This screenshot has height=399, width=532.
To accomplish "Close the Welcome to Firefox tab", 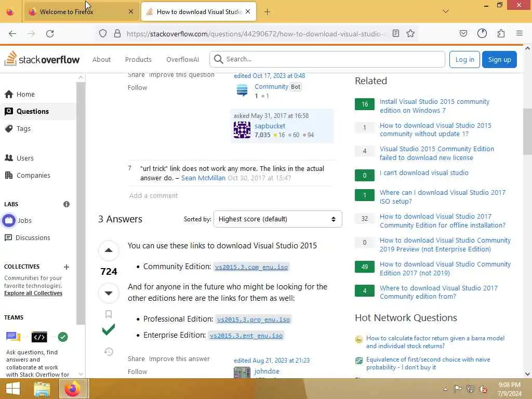I will tap(131, 12).
